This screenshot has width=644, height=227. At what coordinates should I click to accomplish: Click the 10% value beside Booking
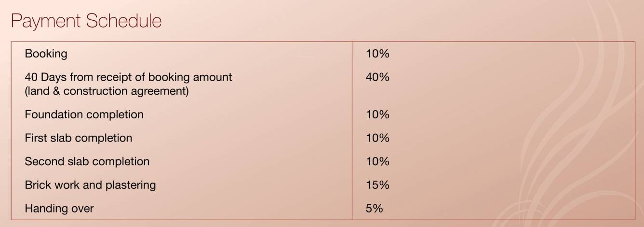coord(377,54)
